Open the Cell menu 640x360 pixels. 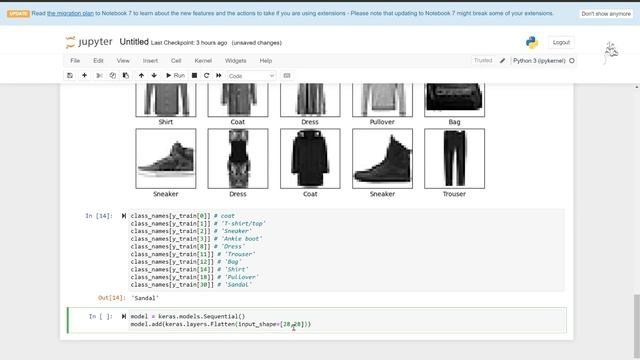point(176,60)
